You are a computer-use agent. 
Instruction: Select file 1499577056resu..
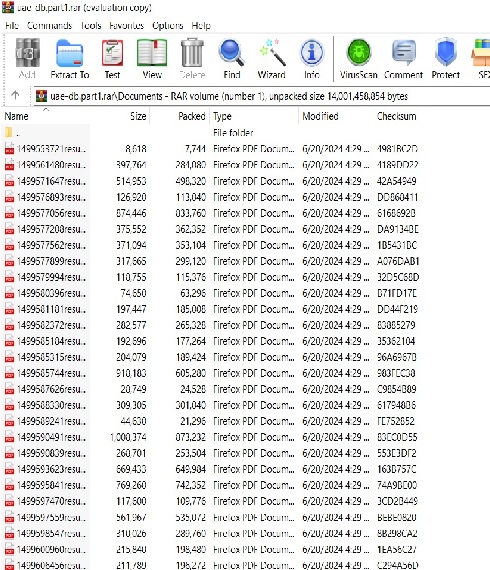tap(51, 213)
